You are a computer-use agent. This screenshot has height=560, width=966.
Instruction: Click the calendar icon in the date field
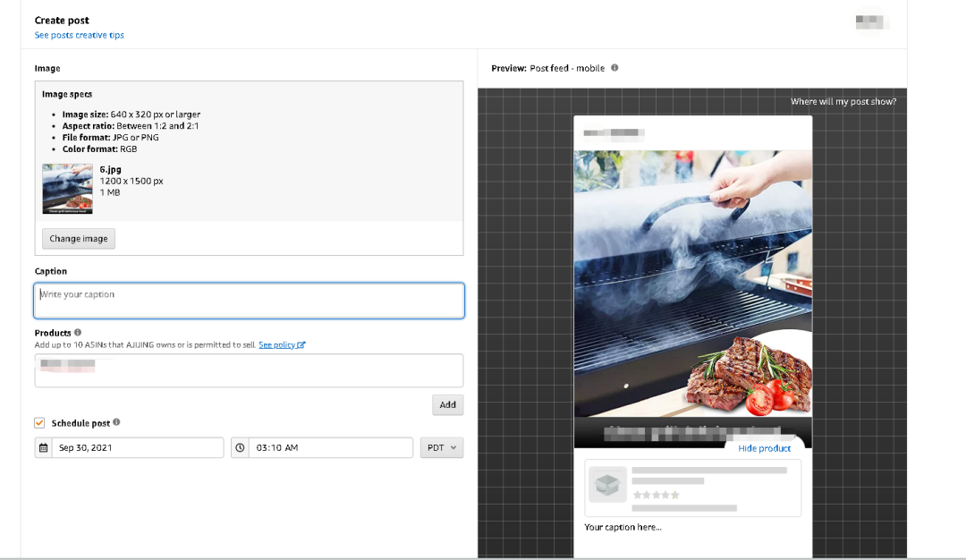click(43, 448)
